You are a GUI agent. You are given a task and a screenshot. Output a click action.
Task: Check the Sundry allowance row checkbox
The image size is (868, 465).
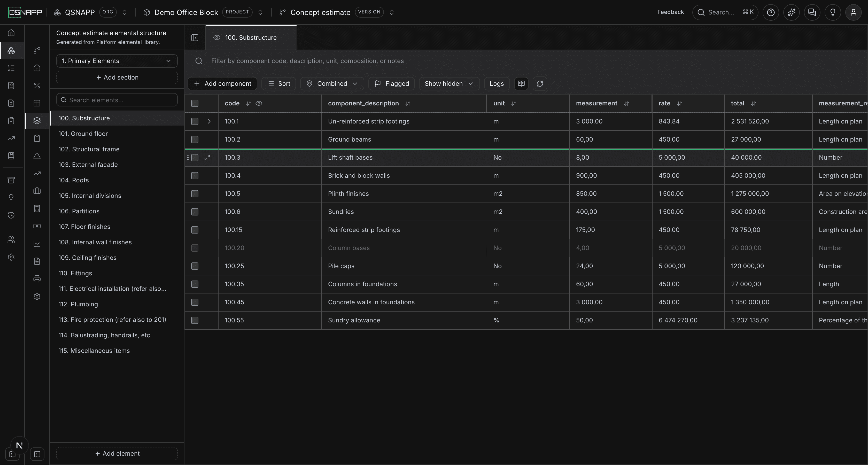point(195,320)
